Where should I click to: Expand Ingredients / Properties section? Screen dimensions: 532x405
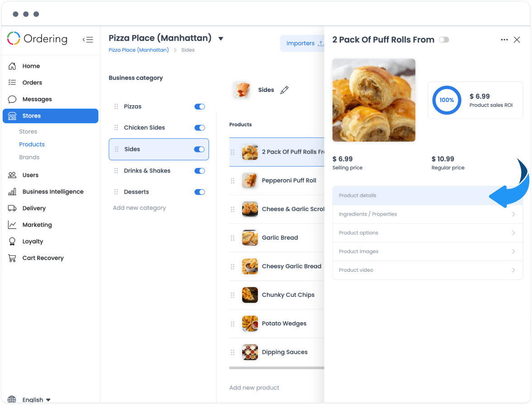(x=427, y=214)
